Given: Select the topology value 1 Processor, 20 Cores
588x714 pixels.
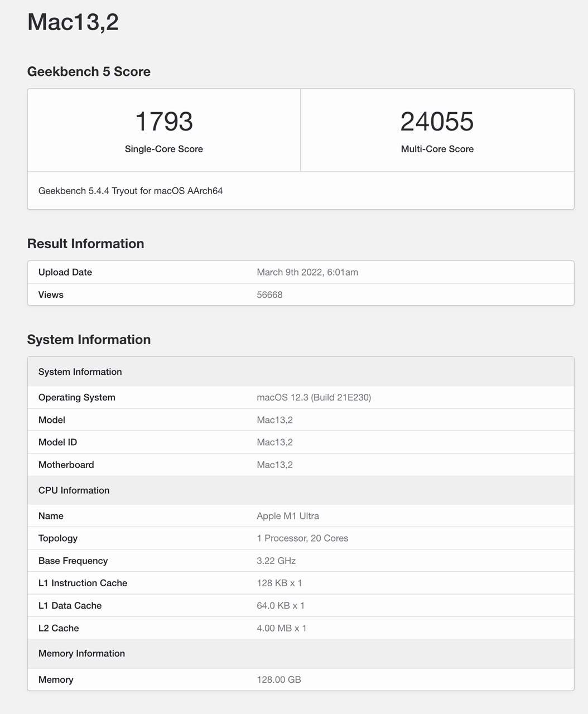Looking at the screenshot, I should pos(302,538).
